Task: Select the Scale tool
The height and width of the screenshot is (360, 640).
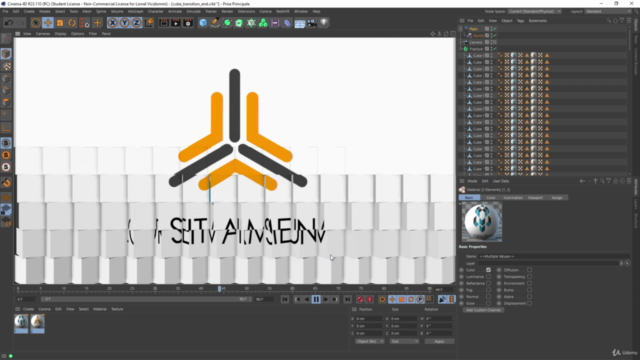Action: (60, 23)
